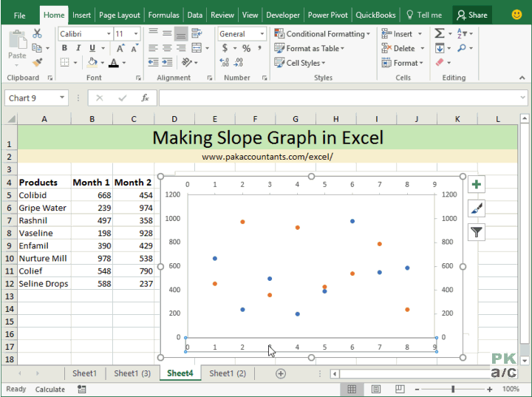Open the Name Box dropdown arrow

pyautogui.click(x=62, y=98)
